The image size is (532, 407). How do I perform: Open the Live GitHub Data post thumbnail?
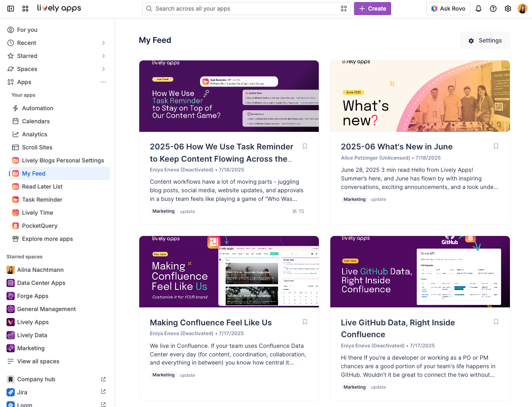coord(420,272)
